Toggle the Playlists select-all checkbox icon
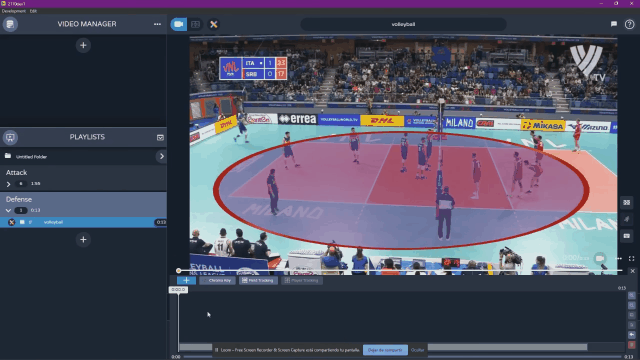 coord(160,138)
